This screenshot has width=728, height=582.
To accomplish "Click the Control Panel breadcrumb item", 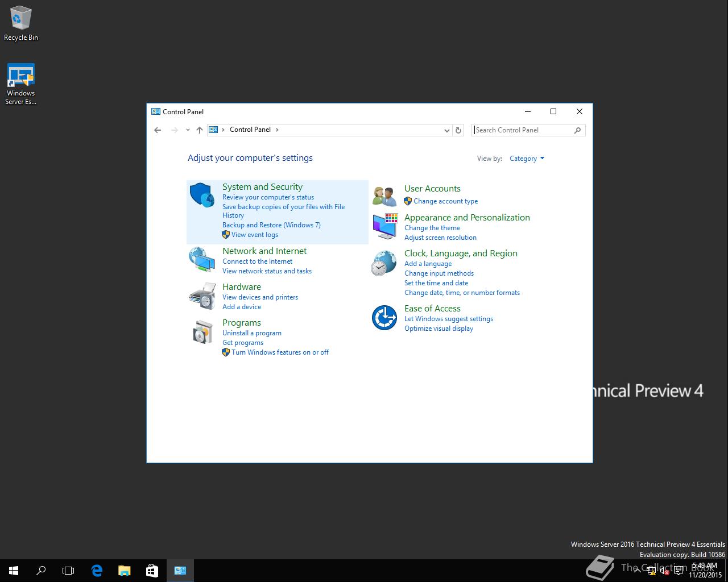I will 250,130.
